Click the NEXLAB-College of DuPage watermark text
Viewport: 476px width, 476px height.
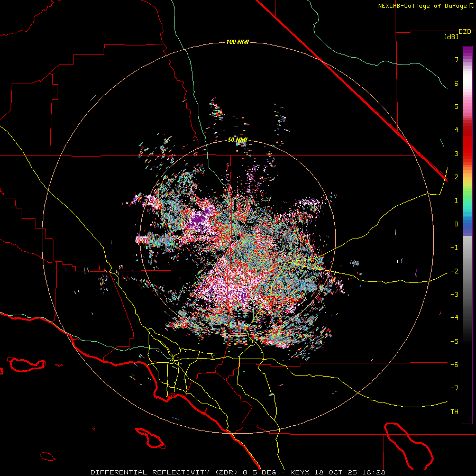[422, 6]
